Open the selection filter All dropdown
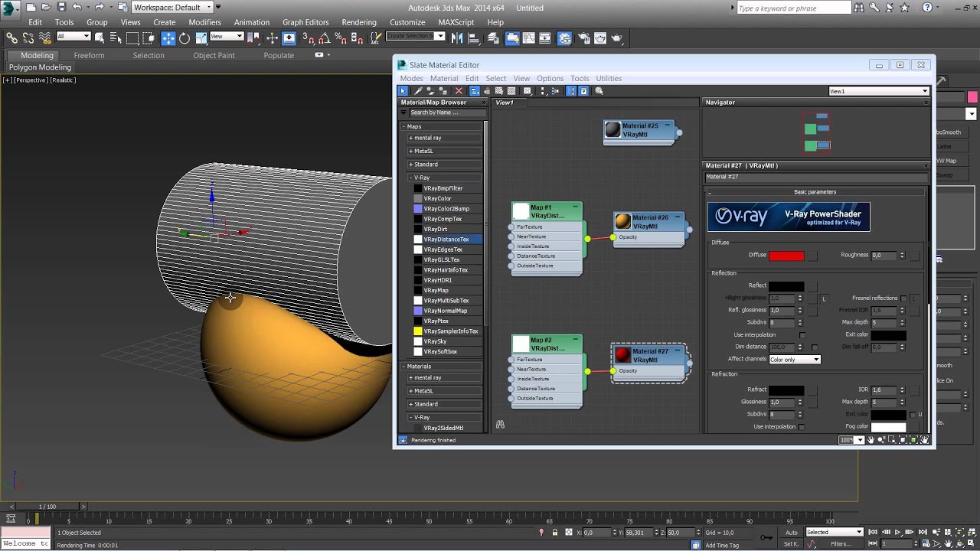980x551 pixels. click(73, 37)
